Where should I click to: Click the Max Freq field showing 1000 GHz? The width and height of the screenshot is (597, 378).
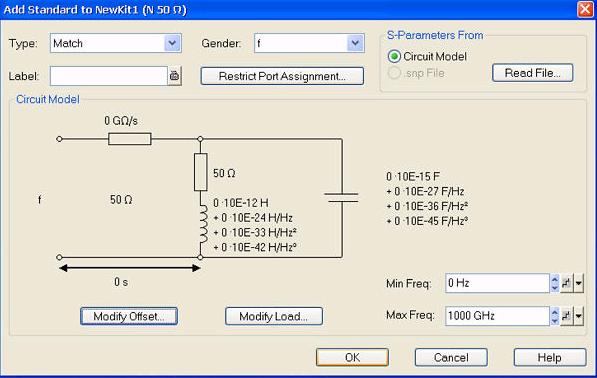(x=497, y=316)
